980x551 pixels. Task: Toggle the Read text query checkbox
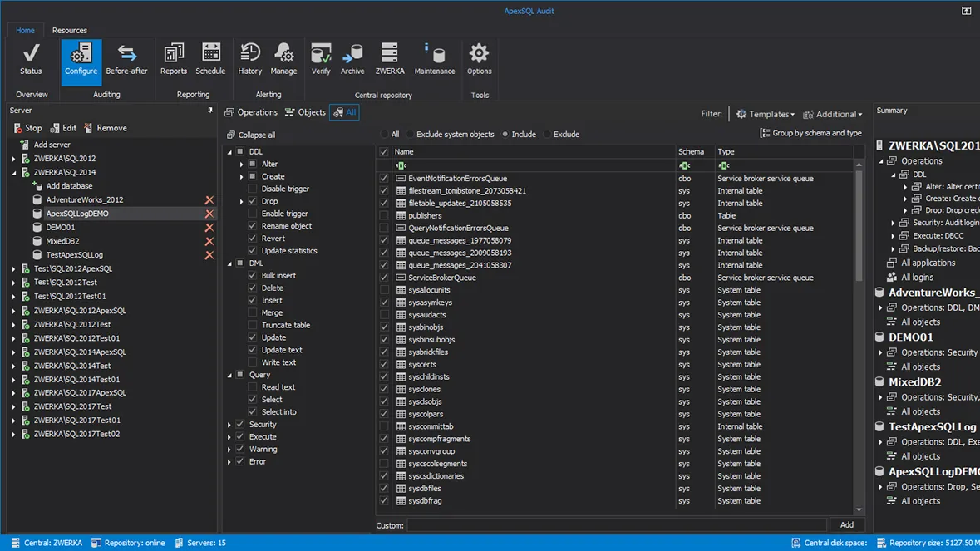pos(253,387)
